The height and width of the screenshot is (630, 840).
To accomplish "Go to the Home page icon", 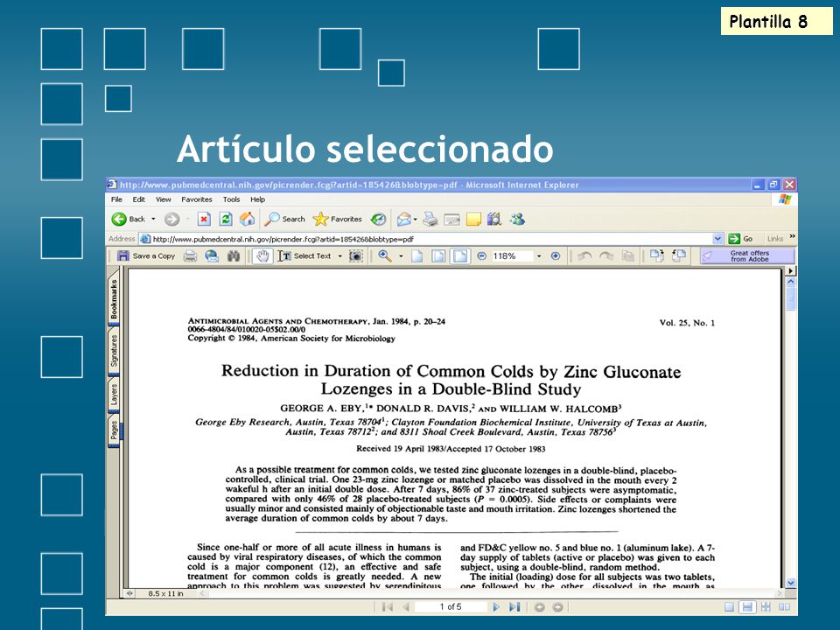I will [x=247, y=219].
